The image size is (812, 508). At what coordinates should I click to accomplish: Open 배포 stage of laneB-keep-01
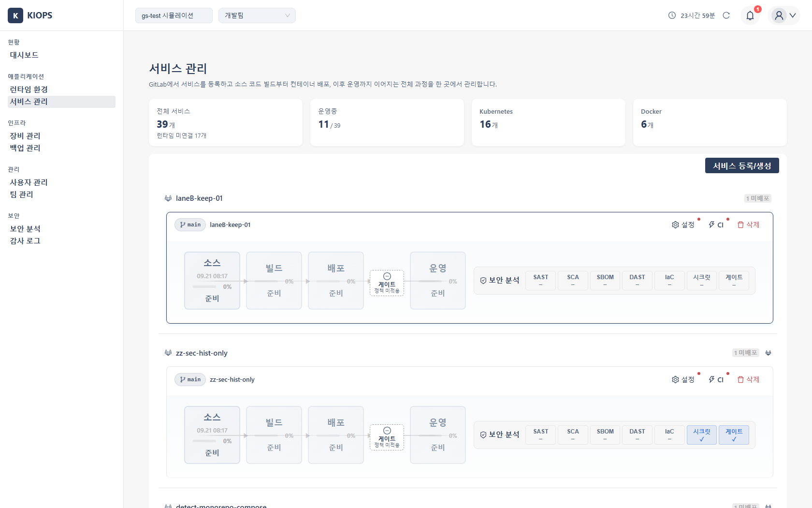coord(336,281)
